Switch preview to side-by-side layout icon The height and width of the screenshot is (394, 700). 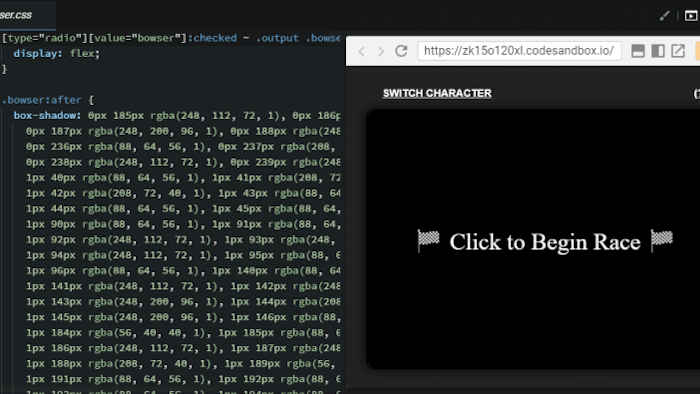pyautogui.click(x=658, y=51)
